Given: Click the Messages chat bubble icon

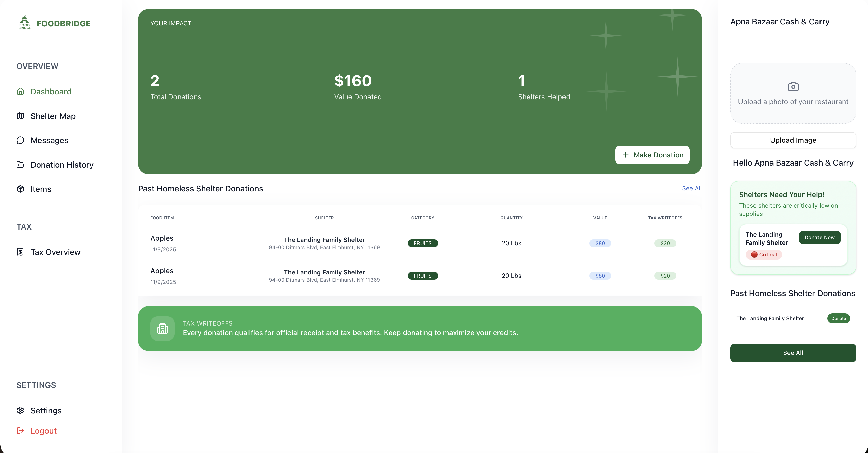Looking at the screenshot, I should click(x=20, y=140).
